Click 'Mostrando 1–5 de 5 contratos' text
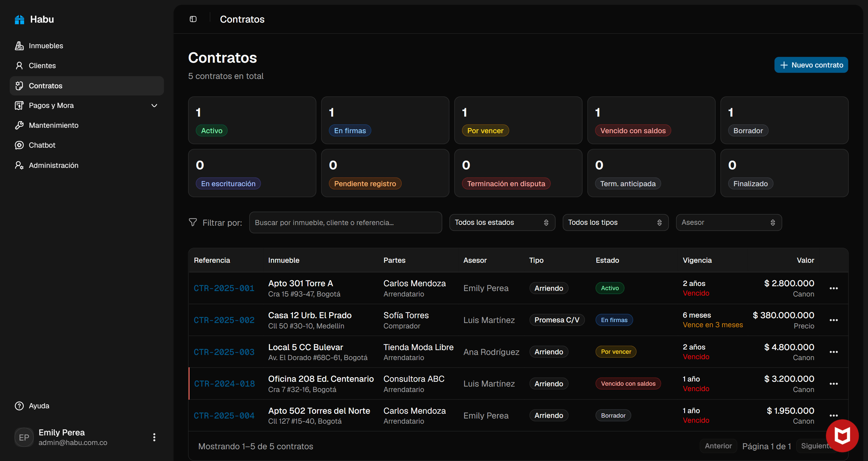 (255, 447)
